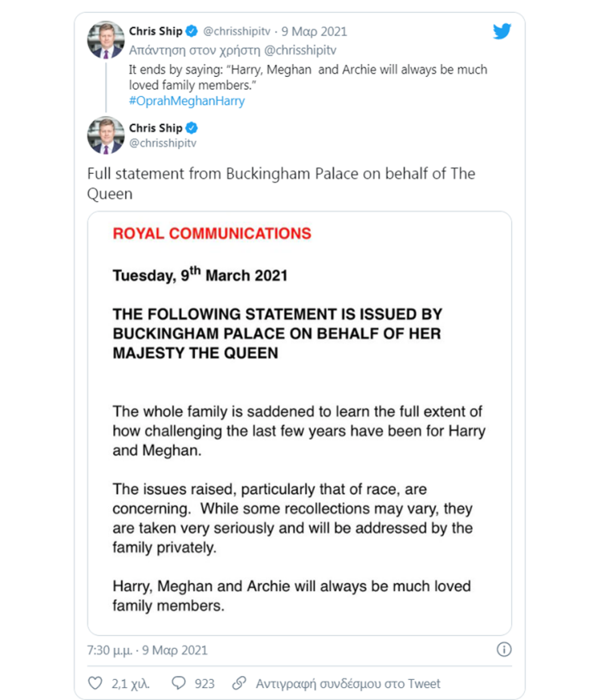
Task: Click the chain link icon
Action: pyautogui.click(x=238, y=683)
